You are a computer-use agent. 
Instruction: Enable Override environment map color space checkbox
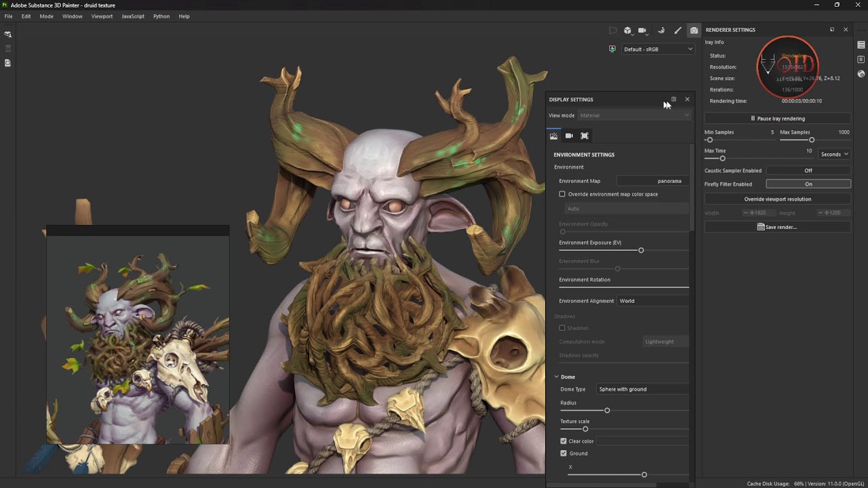point(562,195)
